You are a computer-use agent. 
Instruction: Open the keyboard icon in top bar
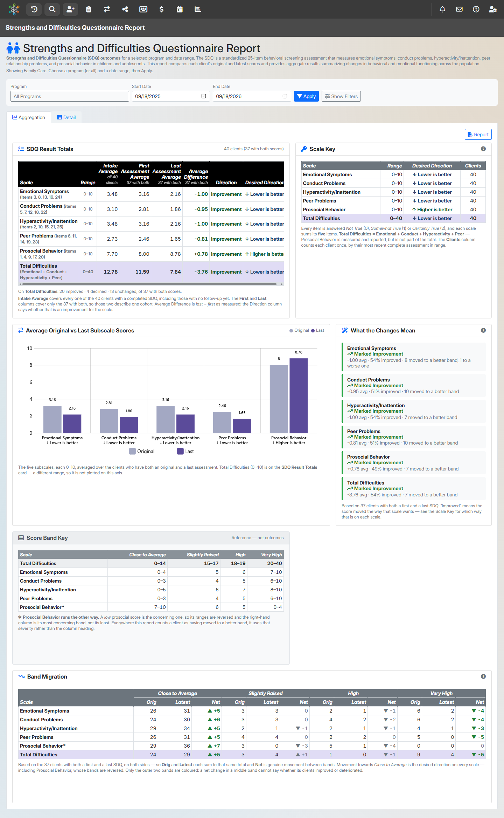tap(143, 9)
